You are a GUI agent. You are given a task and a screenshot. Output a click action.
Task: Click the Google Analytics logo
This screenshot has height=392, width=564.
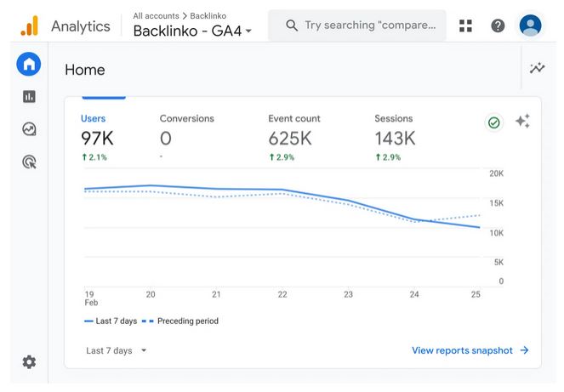tap(30, 26)
